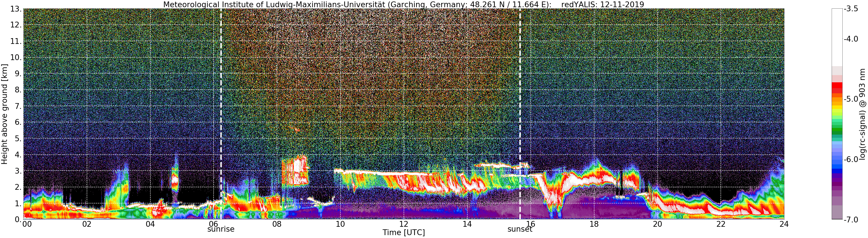Click the colorbar tick '-3.5'
868x238 pixels.
pos(851,9)
